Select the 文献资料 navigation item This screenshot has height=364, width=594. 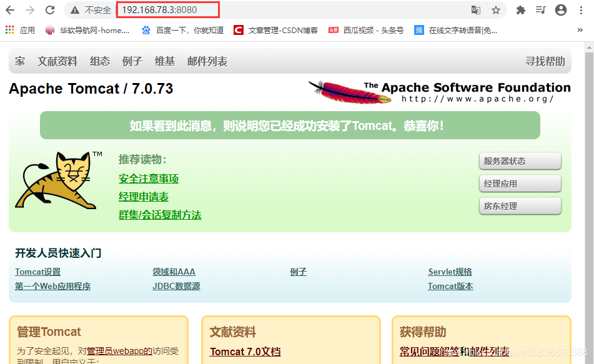pos(57,61)
